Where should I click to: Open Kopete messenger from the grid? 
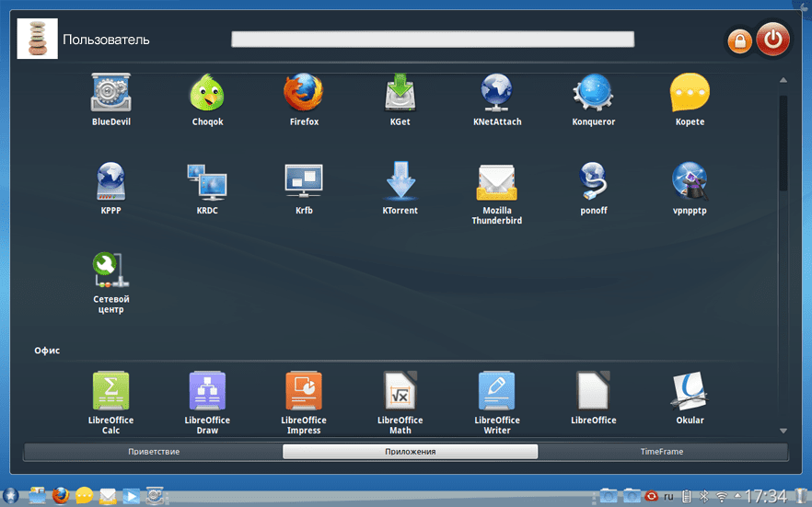(690, 99)
